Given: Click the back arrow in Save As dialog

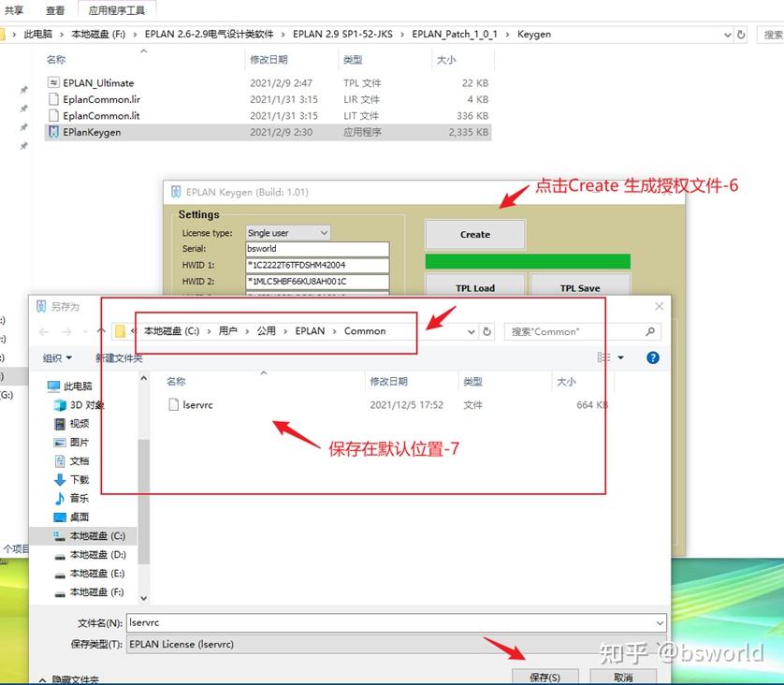Looking at the screenshot, I should (44, 331).
